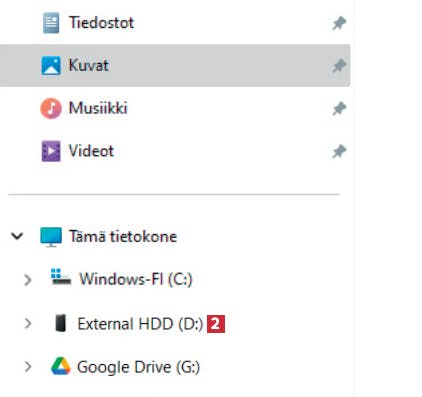Image resolution: width=422 pixels, height=397 pixels.
Task: Click the Tämä tietokone monitor icon
Action: [51, 237]
